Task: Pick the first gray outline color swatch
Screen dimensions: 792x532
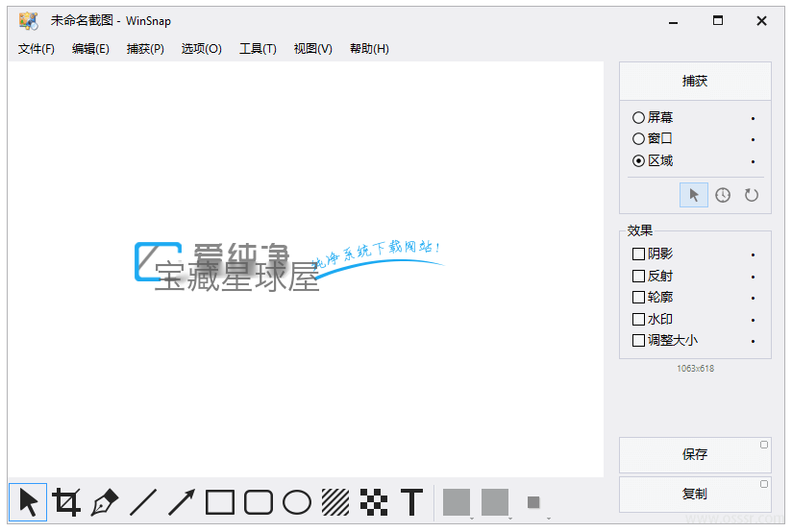Action: pyautogui.click(x=457, y=502)
